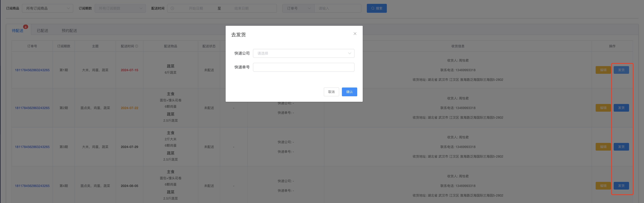Screen dimensions: 644x203
Task: Switch to the 预约配送 tab
Action: 69,30
